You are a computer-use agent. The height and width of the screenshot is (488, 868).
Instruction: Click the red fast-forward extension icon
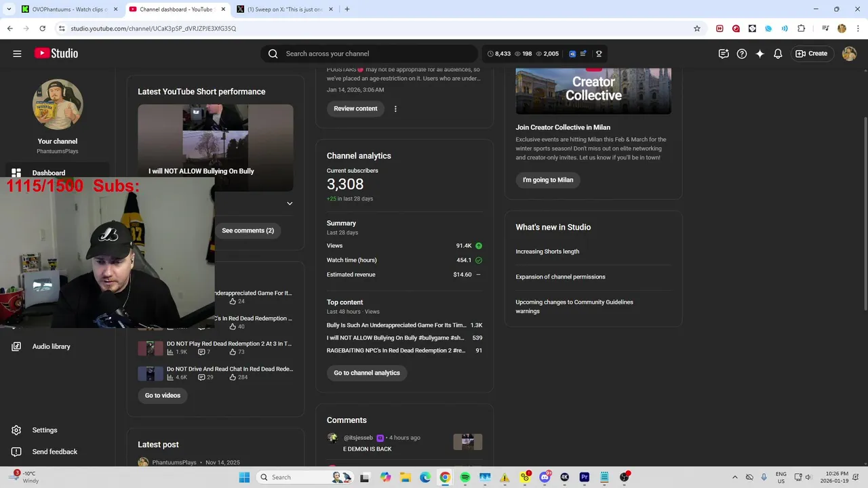[x=719, y=28]
